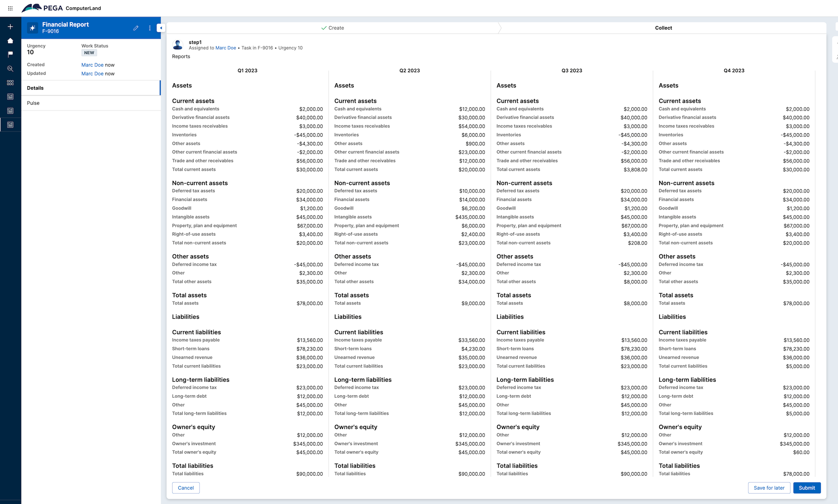Click the assigned-to Marc Doe link

225,48
